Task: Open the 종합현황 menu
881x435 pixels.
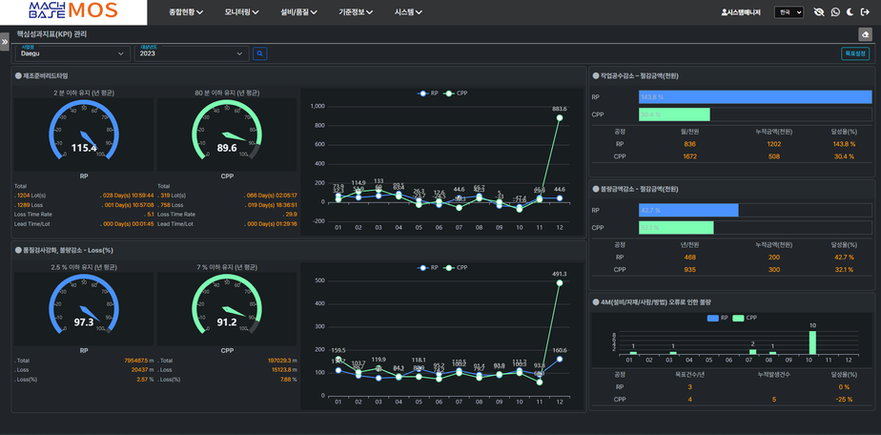Action: tap(186, 12)
